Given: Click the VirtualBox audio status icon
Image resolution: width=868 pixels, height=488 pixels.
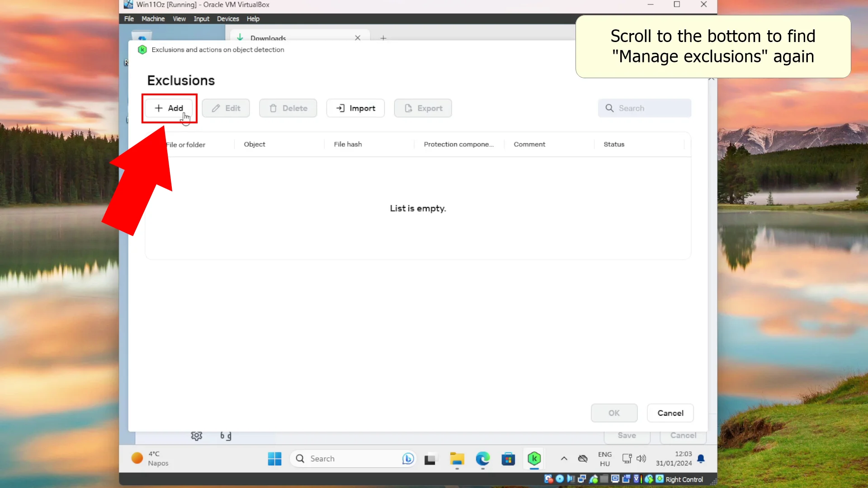Looking at the screenshot, I should click(x=571, y=479).
